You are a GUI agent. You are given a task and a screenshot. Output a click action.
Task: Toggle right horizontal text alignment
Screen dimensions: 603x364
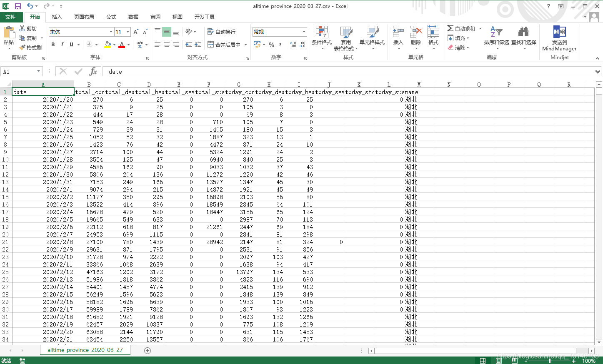point(176,45)
